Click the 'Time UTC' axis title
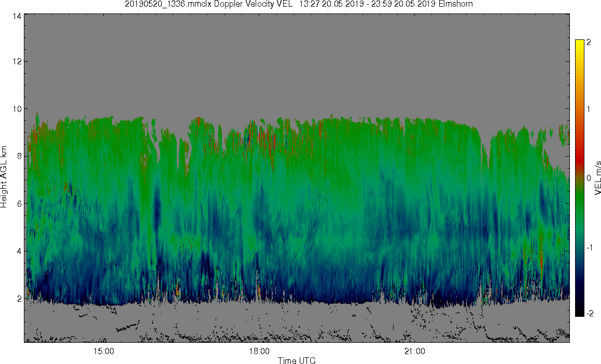This screenshot has width=601, height=364. (x=297, y=360)
